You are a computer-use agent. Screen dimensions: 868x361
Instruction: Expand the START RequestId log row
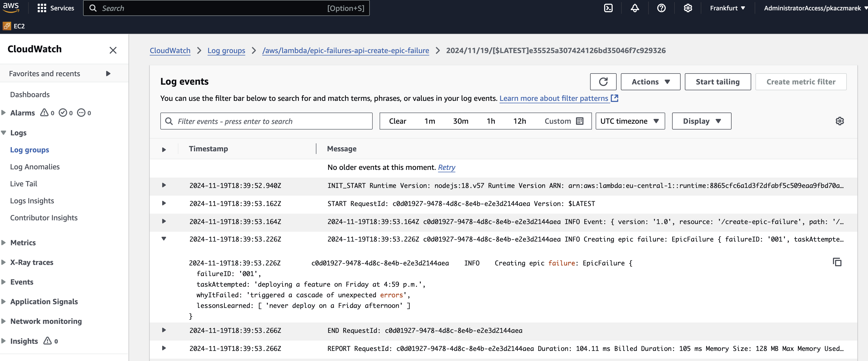(164, 203)
